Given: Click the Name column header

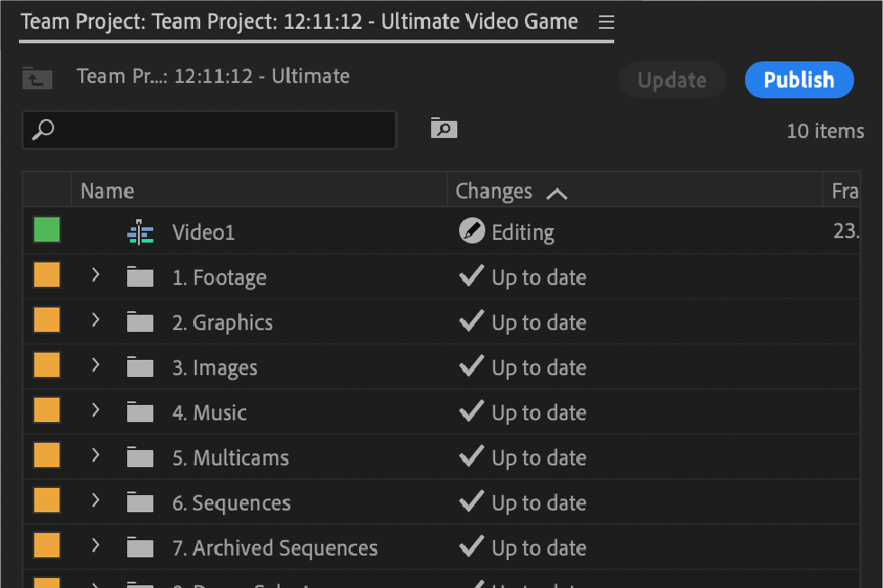Looking at the screenshot, I should 107,191.
